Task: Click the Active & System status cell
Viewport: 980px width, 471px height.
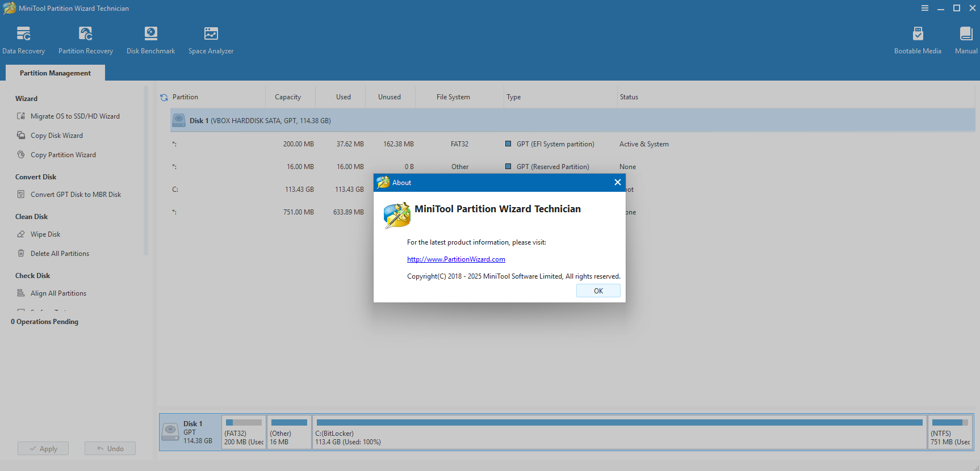Action: (644, 144)
